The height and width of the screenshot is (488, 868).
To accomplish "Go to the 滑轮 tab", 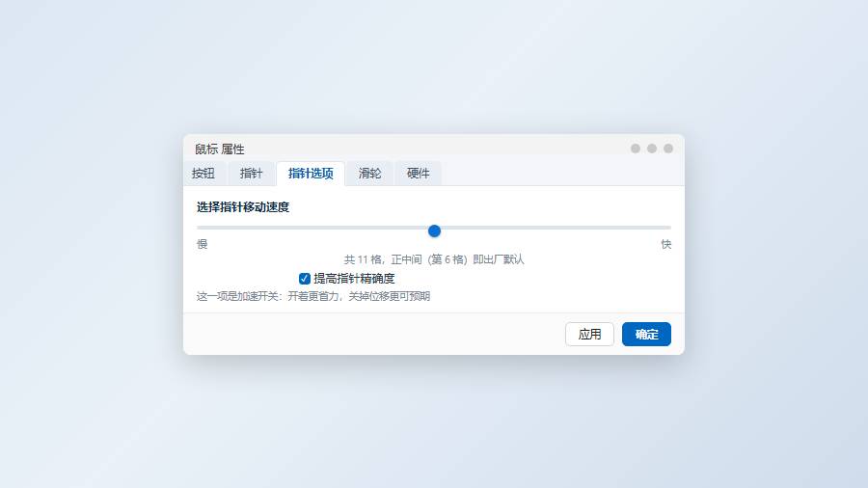I will [369, 174].
